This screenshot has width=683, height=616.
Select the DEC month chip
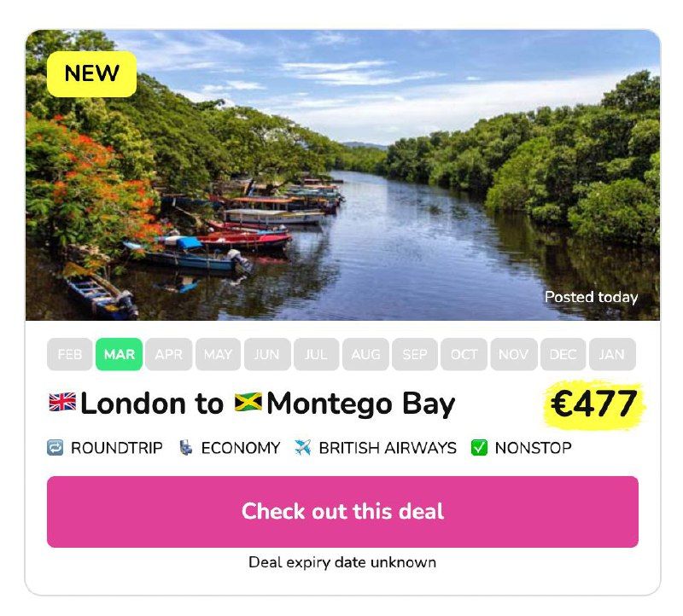[x=563, y=354]
